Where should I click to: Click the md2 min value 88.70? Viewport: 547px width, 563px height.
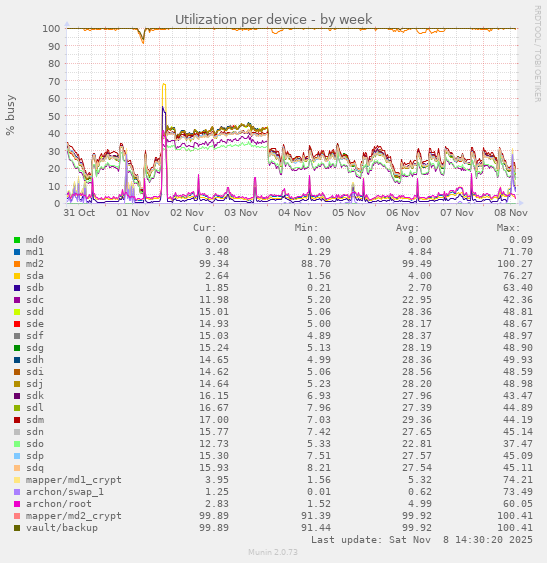tap(315, 264)
